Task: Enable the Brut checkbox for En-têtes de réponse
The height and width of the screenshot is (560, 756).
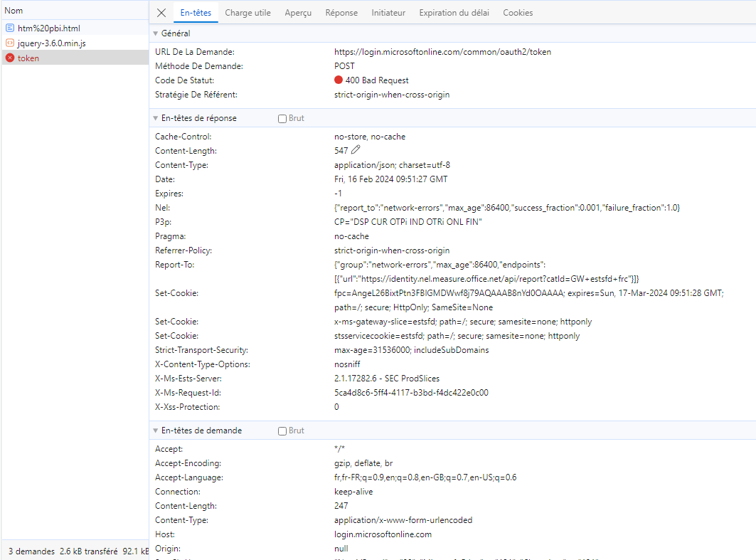Action: [x=282, y=119]
